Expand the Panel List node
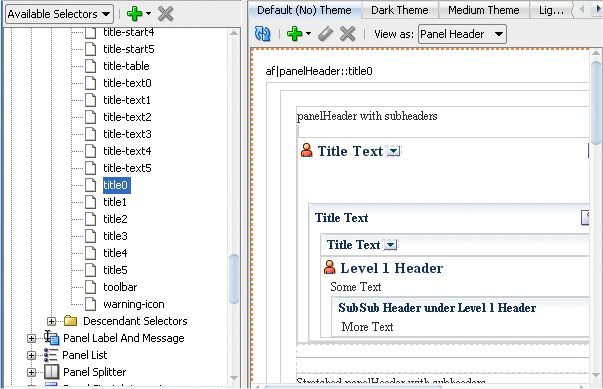Image resolution: width=603 pixels, height=389 pixels. (x=31, y=355)
